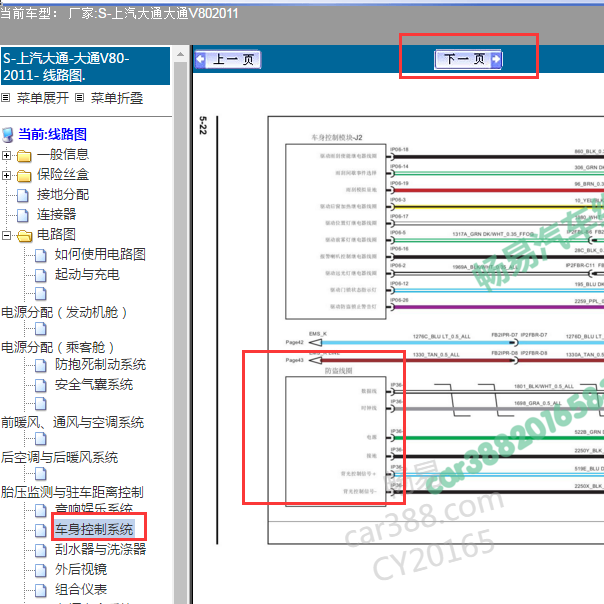The height and width of the screenshot is (604, 604).
Task: Click the right arrow on 下一页 button
Action: (x=497, y=60)
